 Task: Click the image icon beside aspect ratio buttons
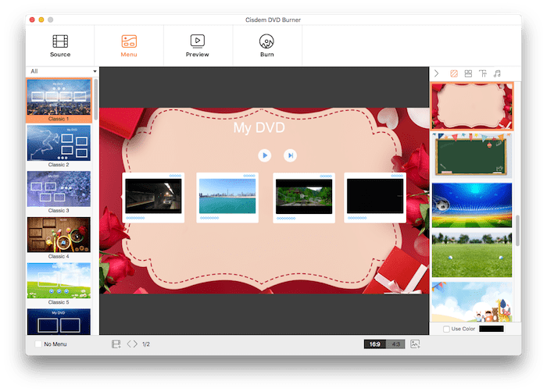pos(415,344)
